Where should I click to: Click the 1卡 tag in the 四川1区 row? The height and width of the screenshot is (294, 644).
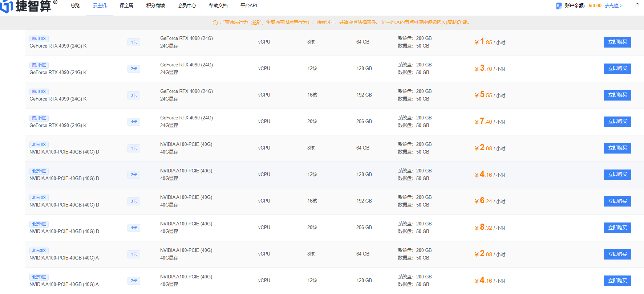point(134,42)
